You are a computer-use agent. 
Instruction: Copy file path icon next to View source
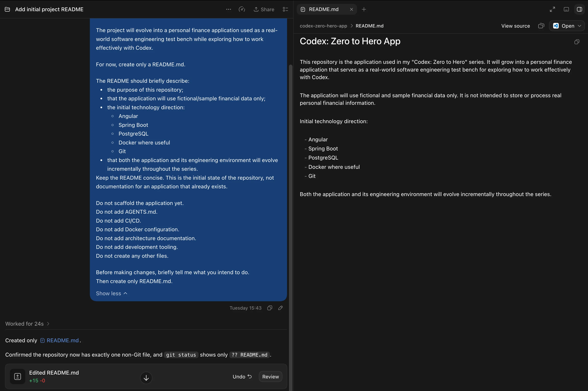point(541,26)
